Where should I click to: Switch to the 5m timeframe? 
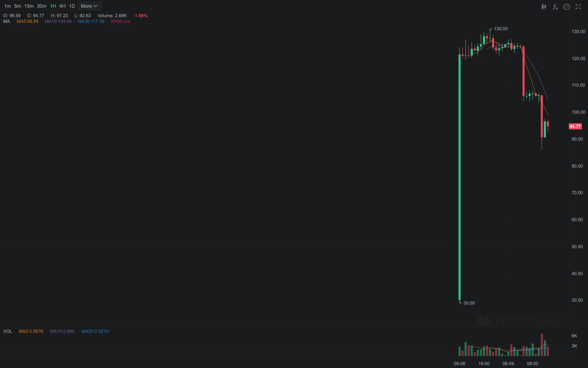tap(17, 6)
